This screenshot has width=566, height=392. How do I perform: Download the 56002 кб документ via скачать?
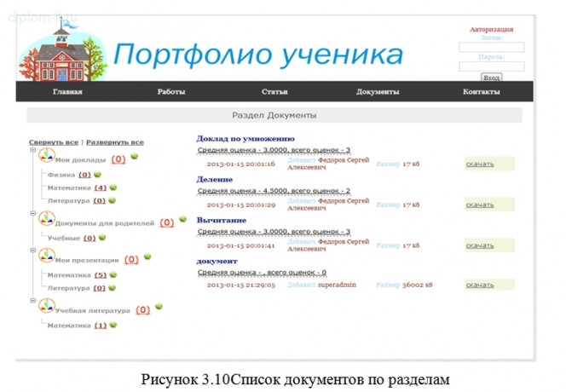480,285
